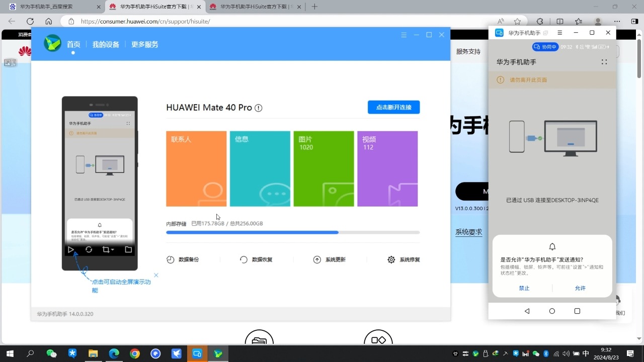This screenshot has height=362, width=644.
Task: Open the purple 视频 112 tile
Action: (x=387, y=169)
